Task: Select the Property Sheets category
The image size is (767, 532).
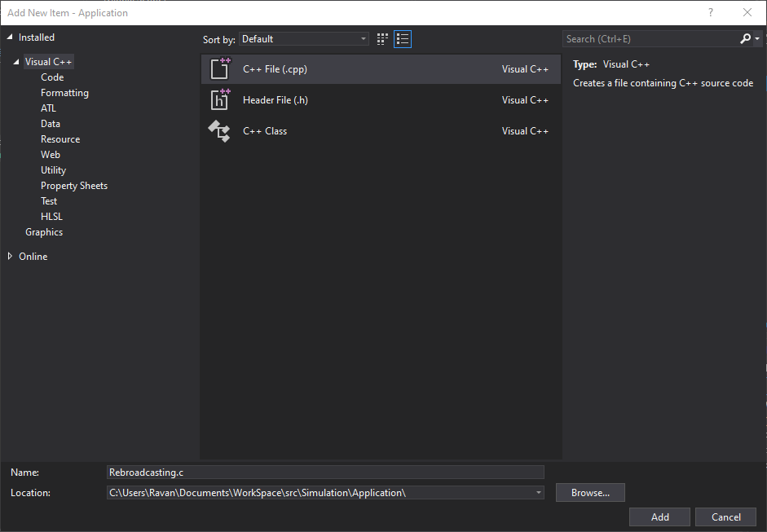Action: point(74,186)
